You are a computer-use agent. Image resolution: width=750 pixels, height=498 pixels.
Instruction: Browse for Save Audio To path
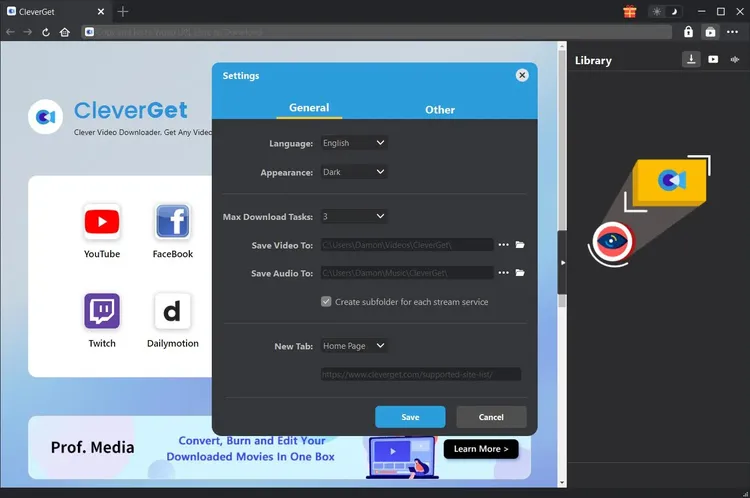tap(503, 273)
